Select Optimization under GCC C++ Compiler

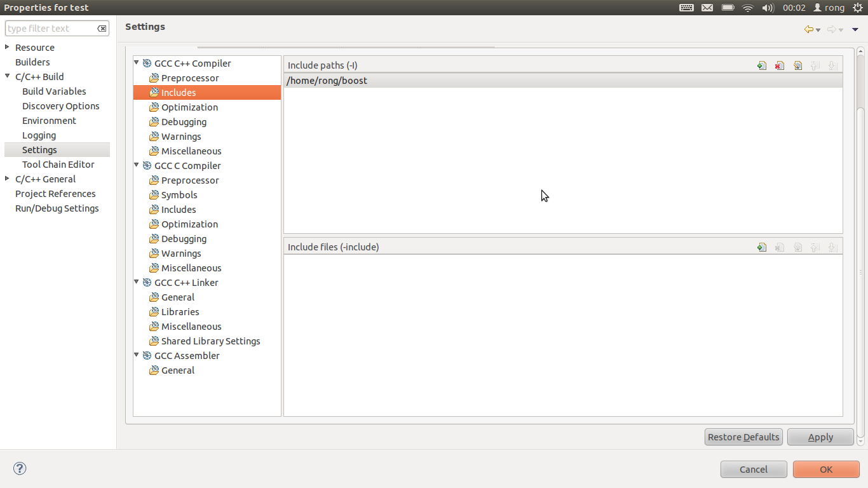pyautogui.click(x=189, y=107)
